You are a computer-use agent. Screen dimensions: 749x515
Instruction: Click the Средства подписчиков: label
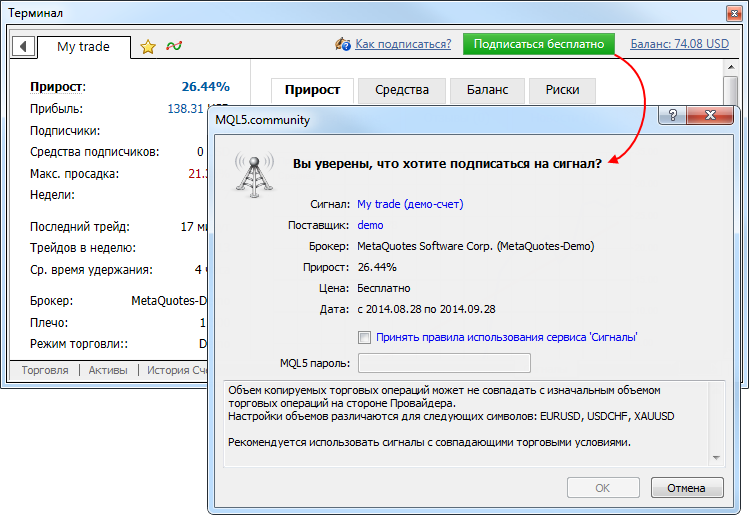95,152
